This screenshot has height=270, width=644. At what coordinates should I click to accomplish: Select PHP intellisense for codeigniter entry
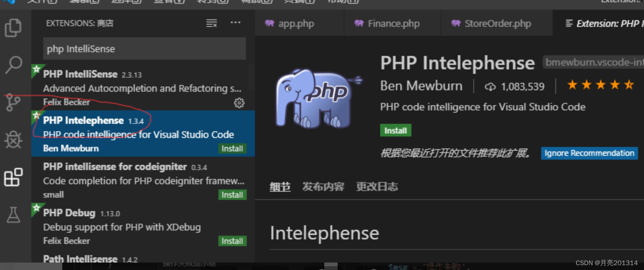pos(143,180)
